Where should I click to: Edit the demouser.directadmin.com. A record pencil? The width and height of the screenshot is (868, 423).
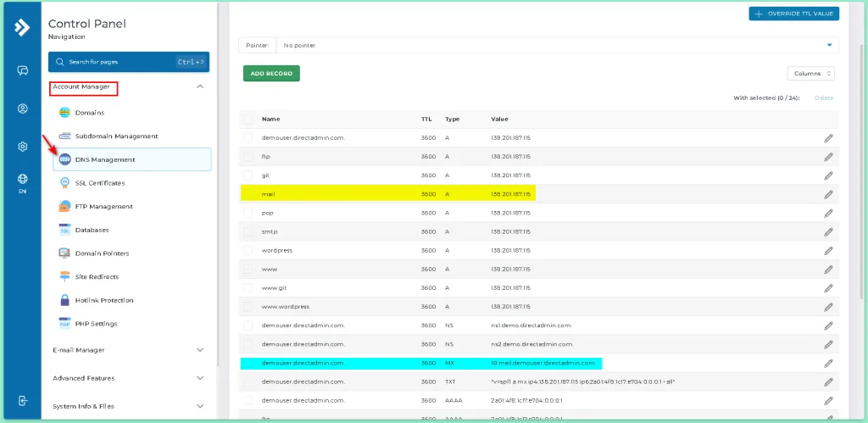click(828, 138)
